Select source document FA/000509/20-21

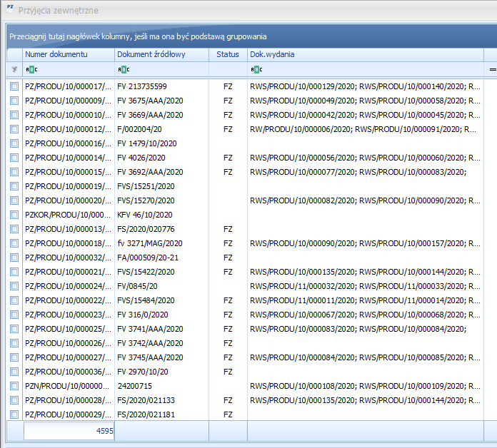pos(148,258)
